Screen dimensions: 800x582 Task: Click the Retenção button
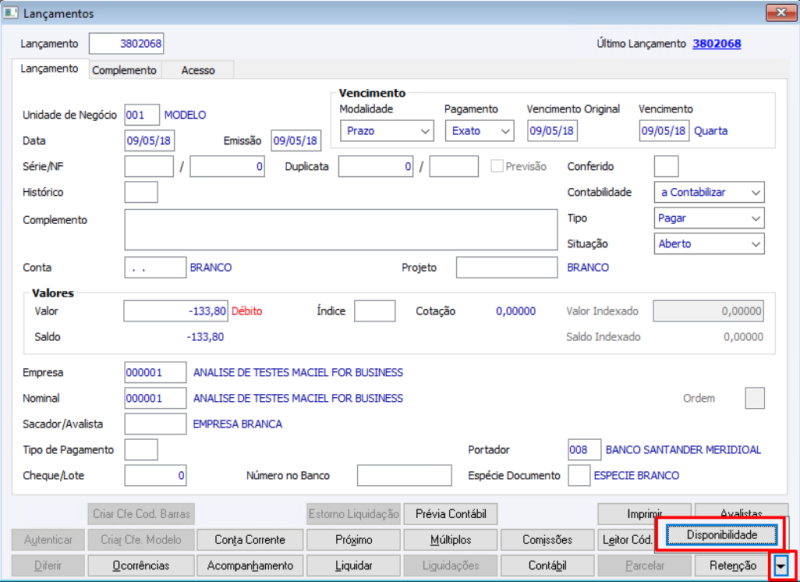[733, 565]
